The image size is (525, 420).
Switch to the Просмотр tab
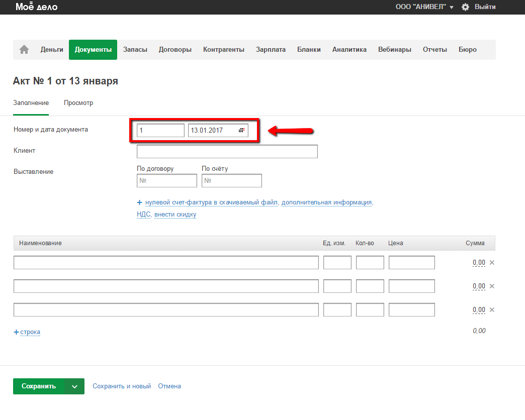click(78, 103)
